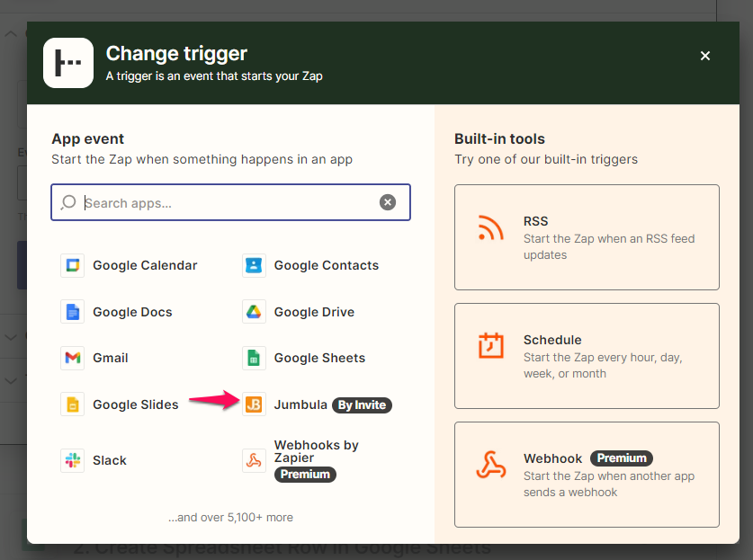Select the Google Slides label
Screen dimensions: 753x560
(x=136, y=404)
